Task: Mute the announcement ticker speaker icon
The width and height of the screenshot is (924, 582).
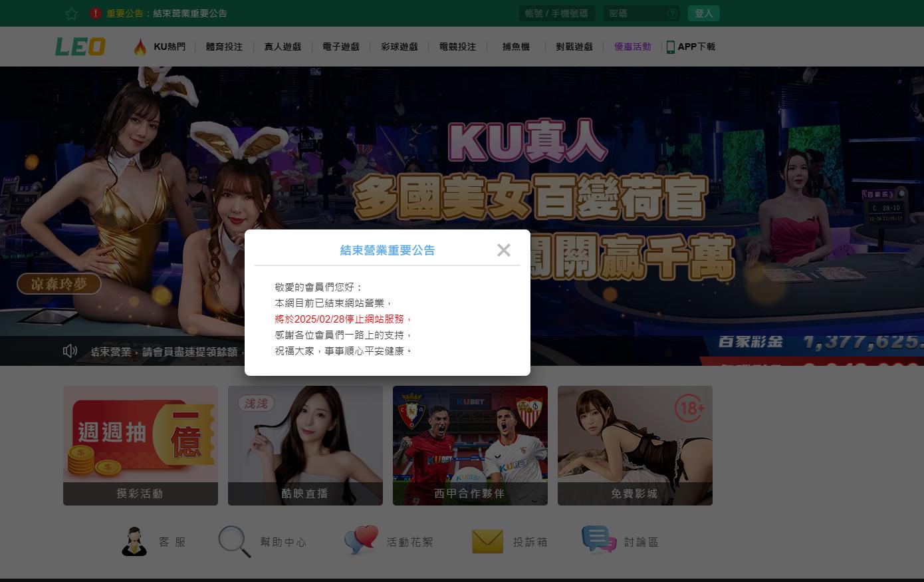Action: click(70, 351)
